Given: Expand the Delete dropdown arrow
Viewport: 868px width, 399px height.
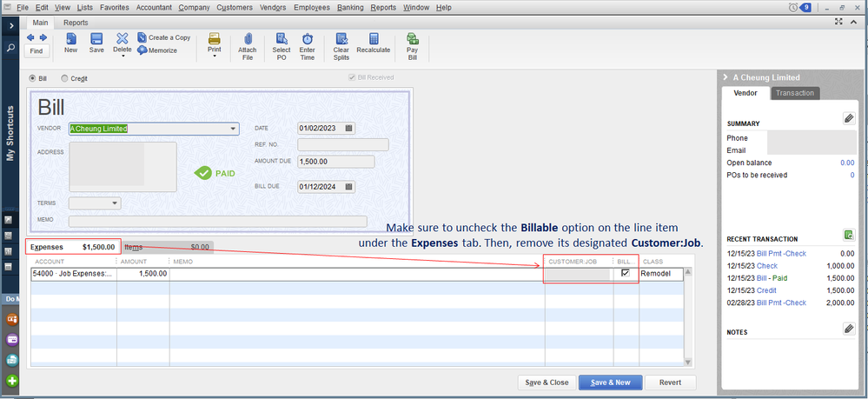Looking at the screenshot, I should point(123,56).
